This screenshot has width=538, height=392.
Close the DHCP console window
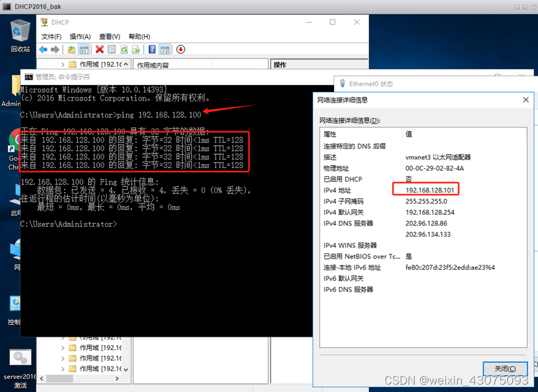pos(356,22)
